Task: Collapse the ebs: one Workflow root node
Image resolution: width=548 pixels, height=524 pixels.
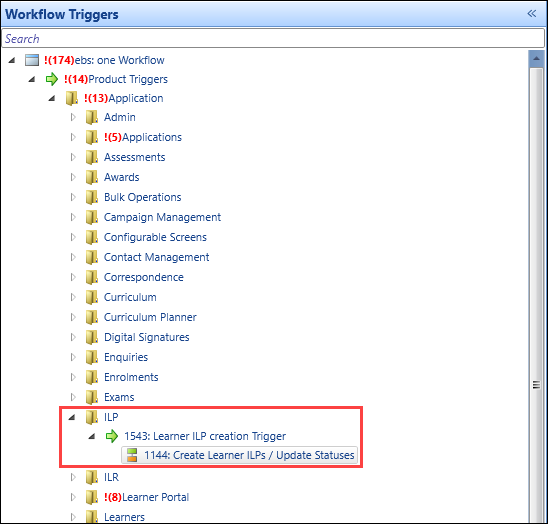Action: click(x=12, y=60)
